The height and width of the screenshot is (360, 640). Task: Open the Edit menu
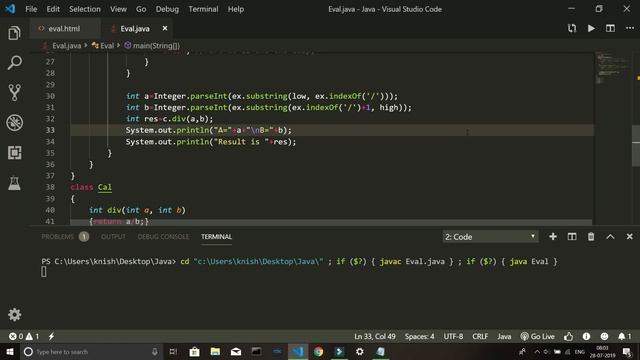click(x=53, y=9)
